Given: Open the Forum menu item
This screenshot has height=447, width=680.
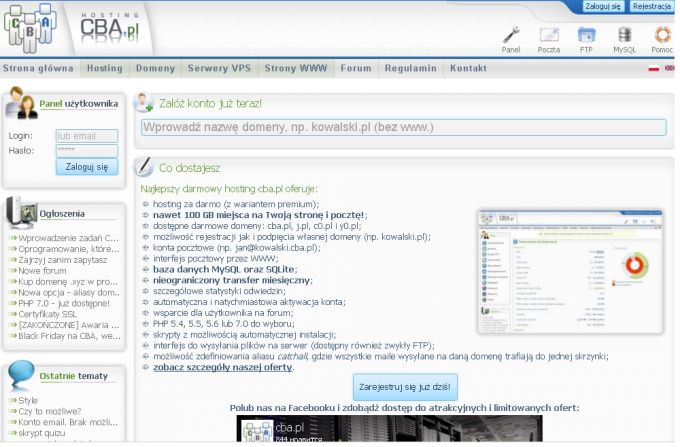Looking at the screenshot, I should pos(356,68).
